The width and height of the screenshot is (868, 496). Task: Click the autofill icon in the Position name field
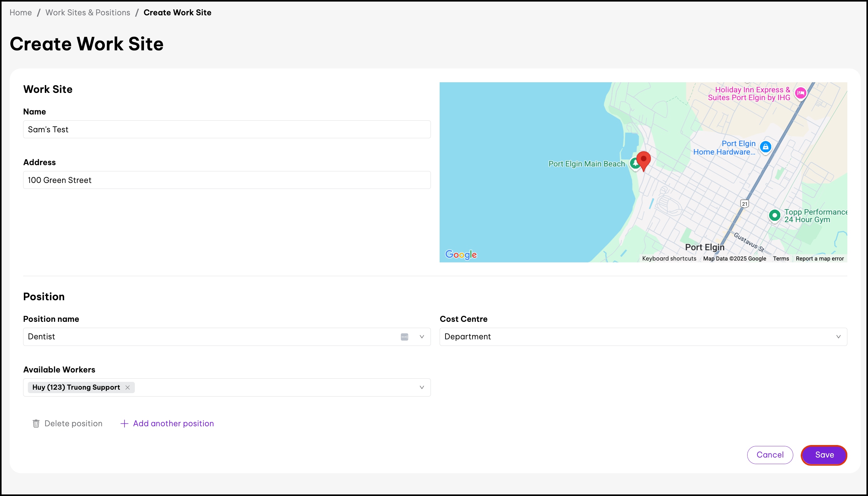tap(404, 337)
